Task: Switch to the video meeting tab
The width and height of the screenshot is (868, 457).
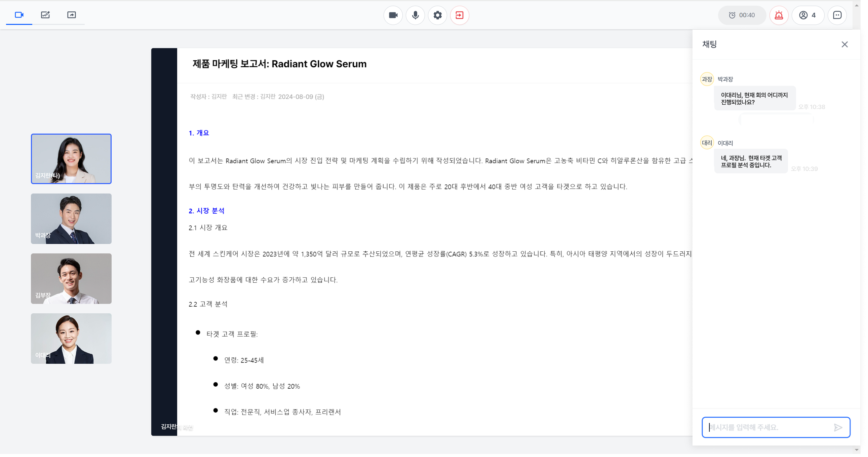Action: coord(19,15)
